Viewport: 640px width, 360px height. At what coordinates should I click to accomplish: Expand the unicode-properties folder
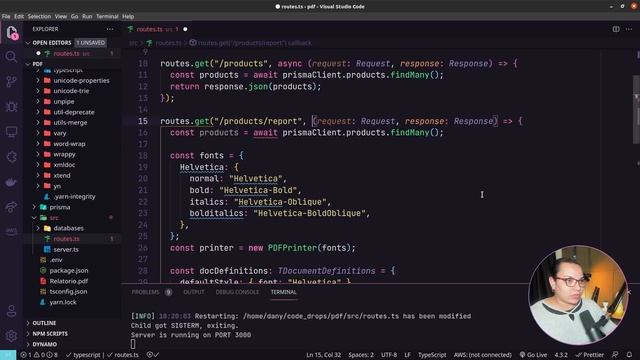[81, 80]
